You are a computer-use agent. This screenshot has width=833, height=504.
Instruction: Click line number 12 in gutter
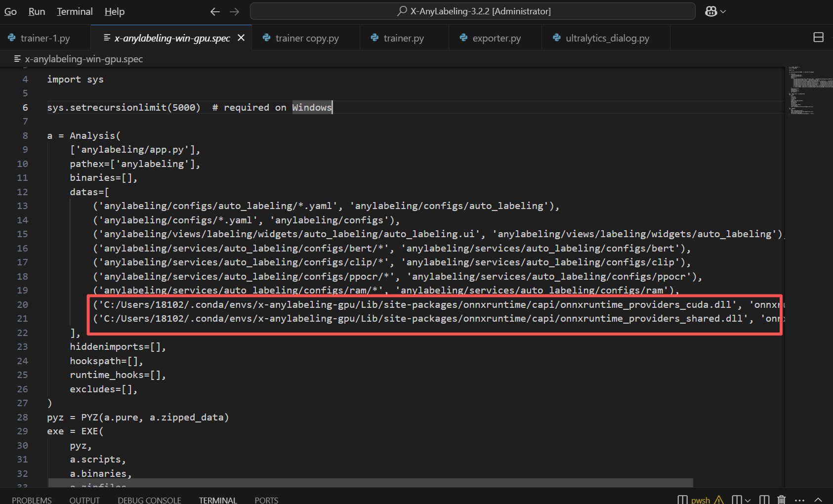[22, 192]
